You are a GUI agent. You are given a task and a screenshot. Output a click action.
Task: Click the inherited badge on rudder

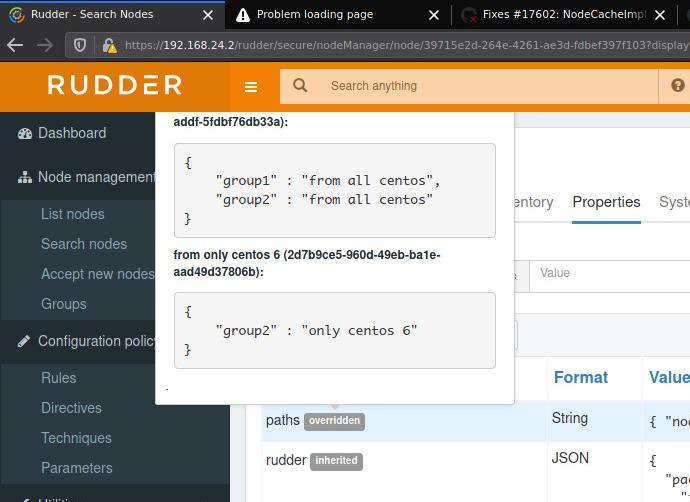[336, 461]
